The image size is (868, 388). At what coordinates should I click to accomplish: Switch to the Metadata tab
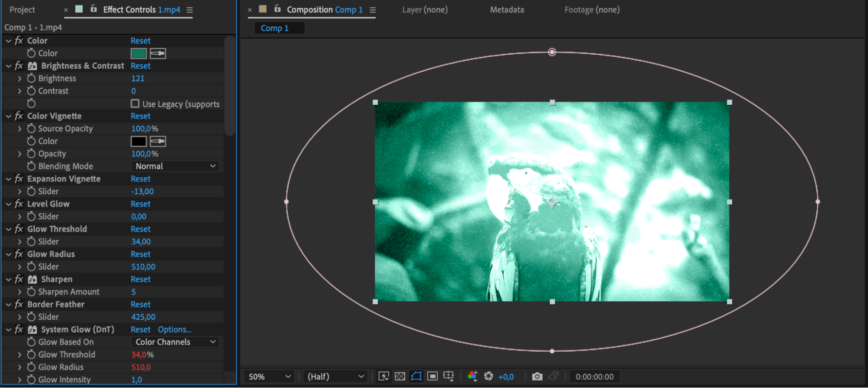click(x=507, y=10)
